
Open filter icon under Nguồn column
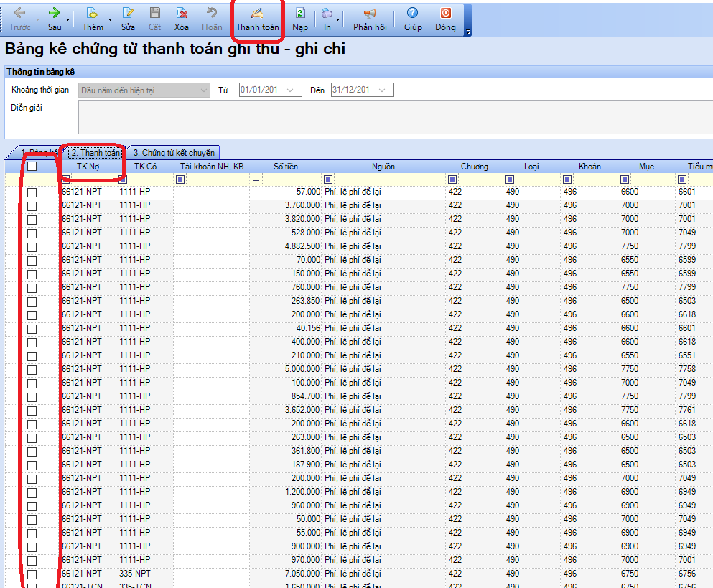[328, 179]
